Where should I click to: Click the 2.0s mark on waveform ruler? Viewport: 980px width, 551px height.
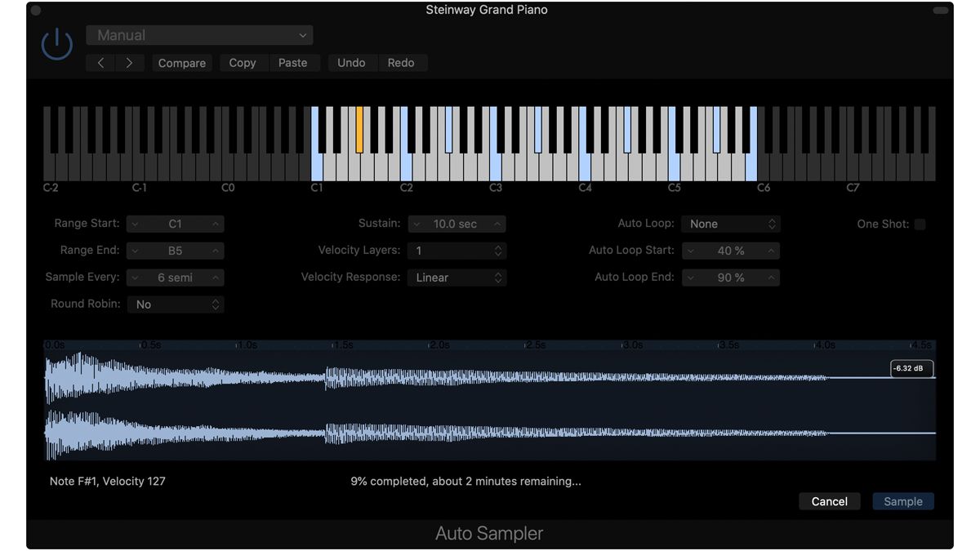(x=439, y=345)
